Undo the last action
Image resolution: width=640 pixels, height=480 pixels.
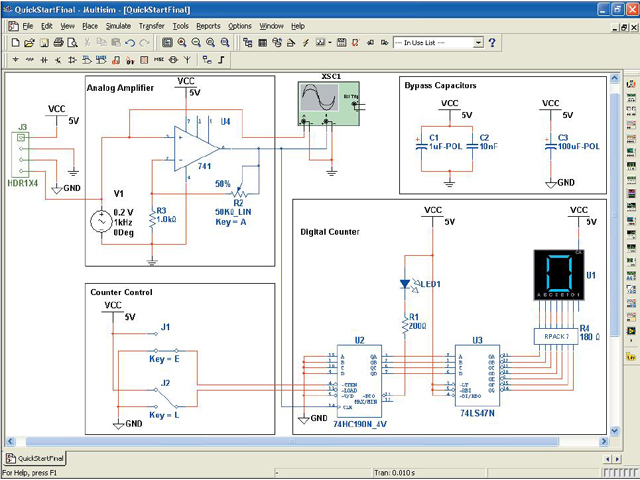pos(130,42)
